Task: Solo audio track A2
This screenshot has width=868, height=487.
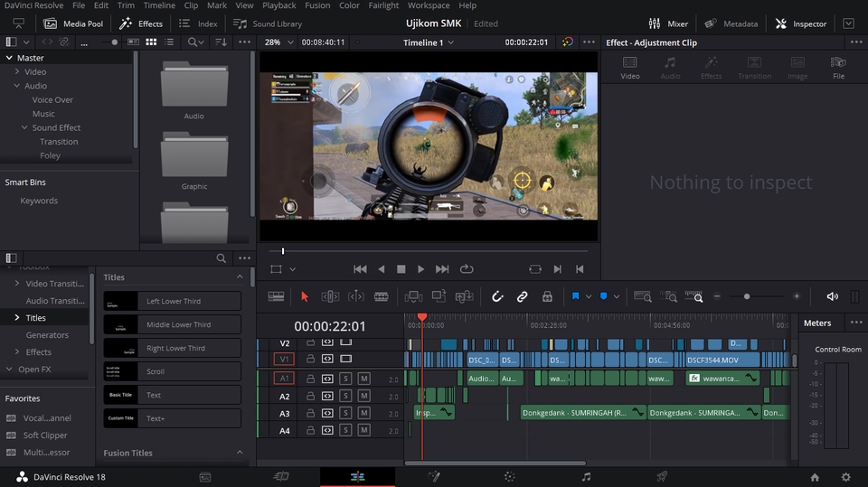Action: point(345,396)
